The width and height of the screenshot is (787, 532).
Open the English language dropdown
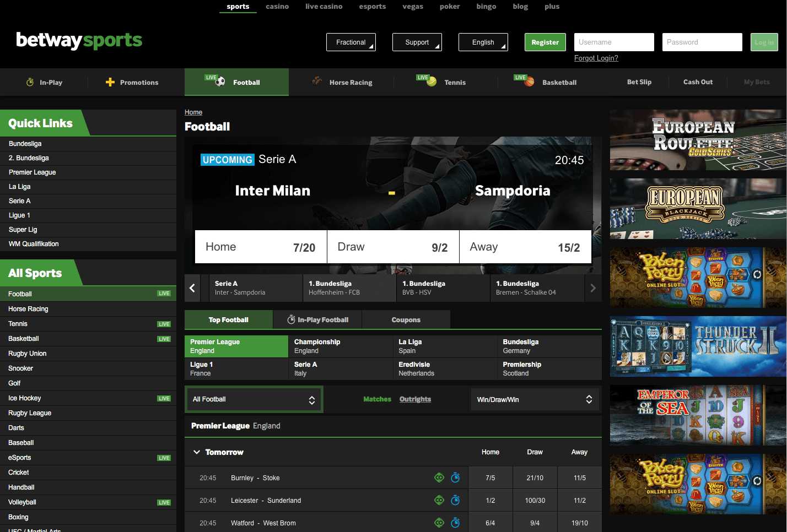click(x=483, y=42)
